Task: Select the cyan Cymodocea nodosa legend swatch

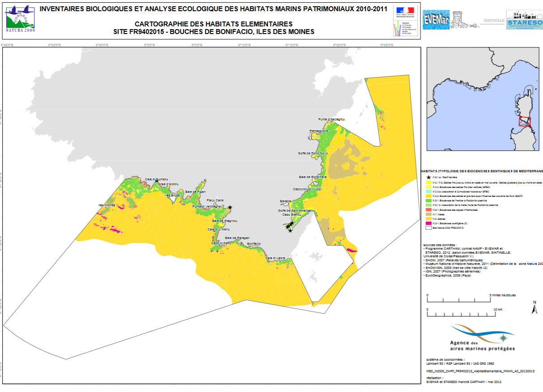Action: point(429,191)
